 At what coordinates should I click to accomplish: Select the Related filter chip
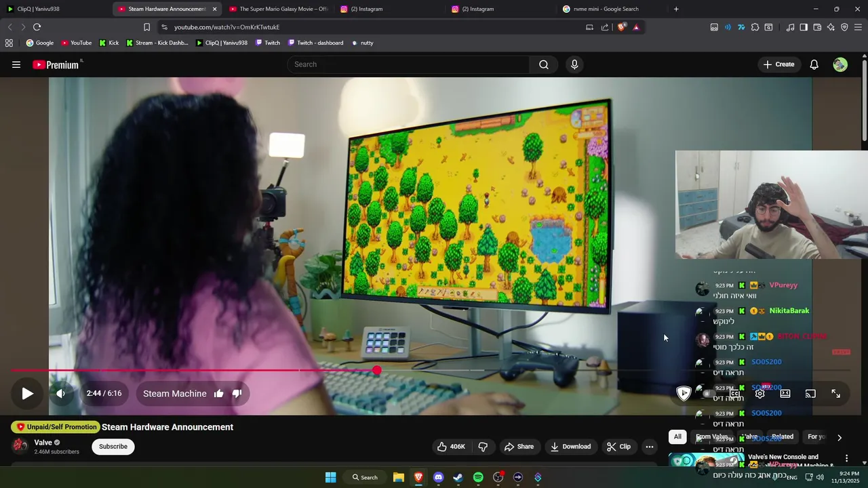click(782, 436)
